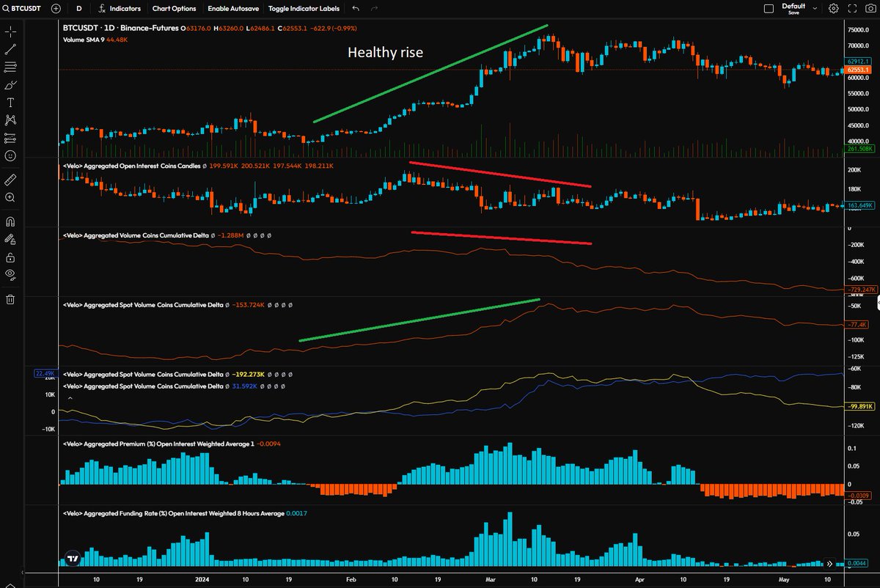Image resolution: width=880 pixels, height=588 pixels.
Task: Toggle stay-in-drawing-mode pencil lock
Action: [x=10, y=240]
